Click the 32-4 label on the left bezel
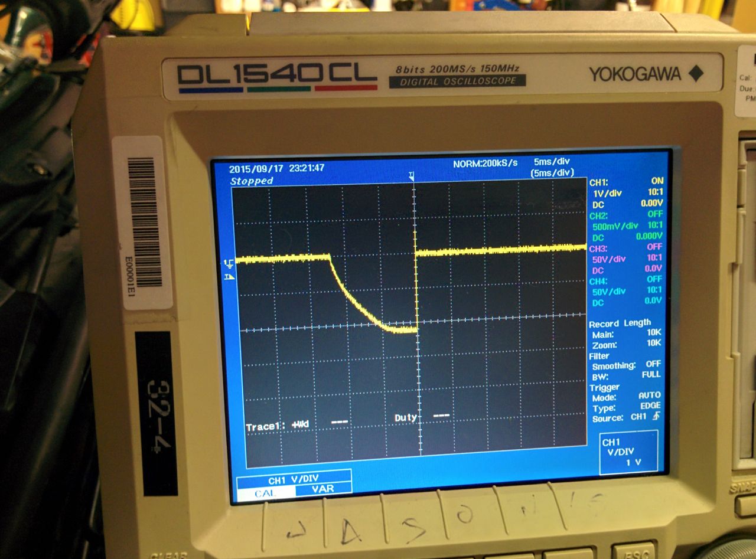This screenshot has width=756, height=559. pyautogui.click(x=156, y=413)
